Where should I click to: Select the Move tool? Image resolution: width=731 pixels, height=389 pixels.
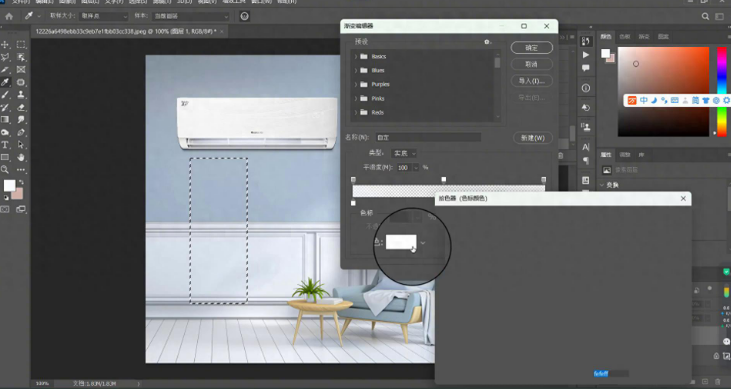pyautogui.click(x=5, y=44)
